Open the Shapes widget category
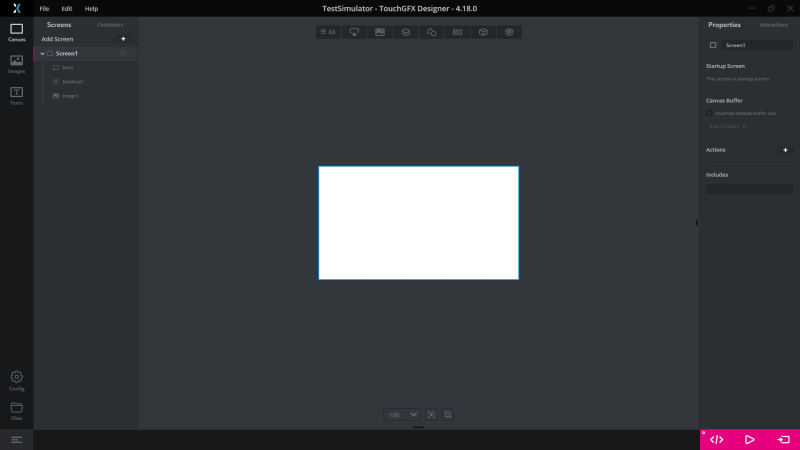The width and height of the screenshot is (800, 450). coord(431,32)
